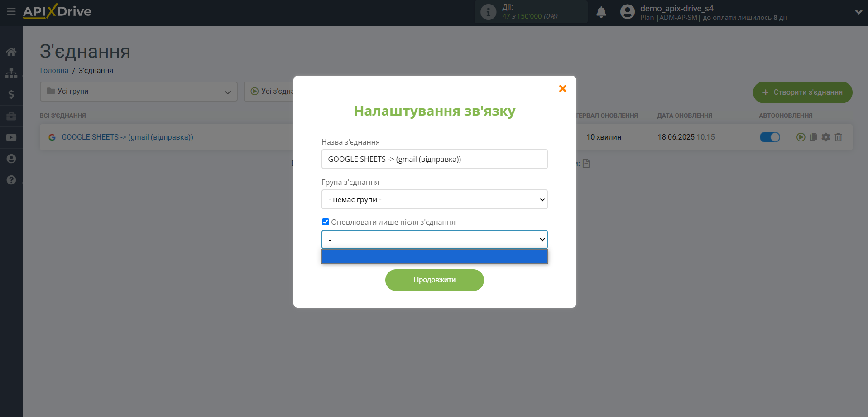The height and width of the screenshot is (417, 868).
Task: Click the document log icon below table
Action: tap(586, 163)
